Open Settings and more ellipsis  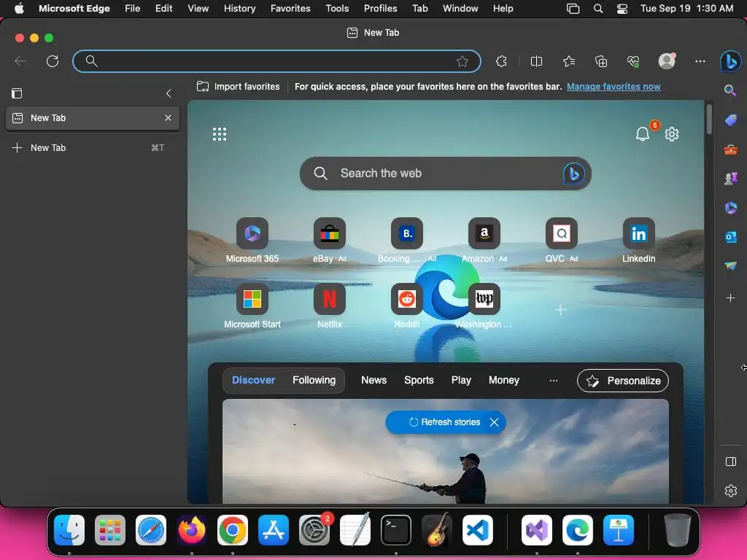(700, 61)
